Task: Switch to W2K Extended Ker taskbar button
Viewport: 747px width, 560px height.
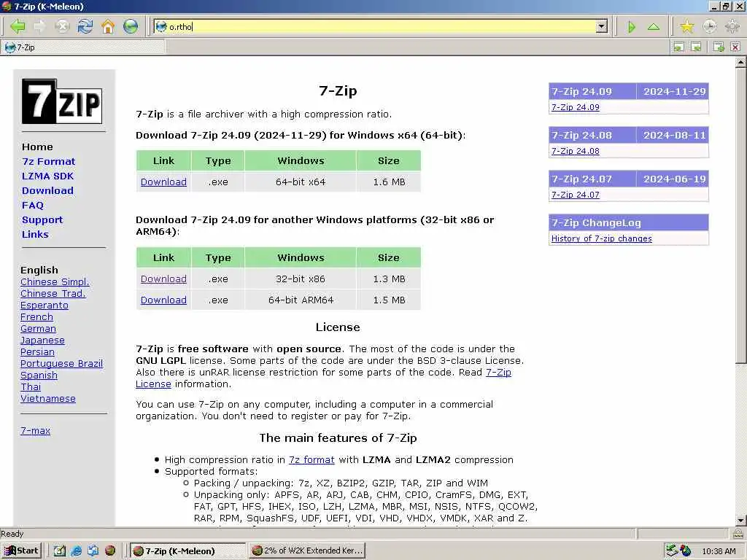Action: [308, 551]
